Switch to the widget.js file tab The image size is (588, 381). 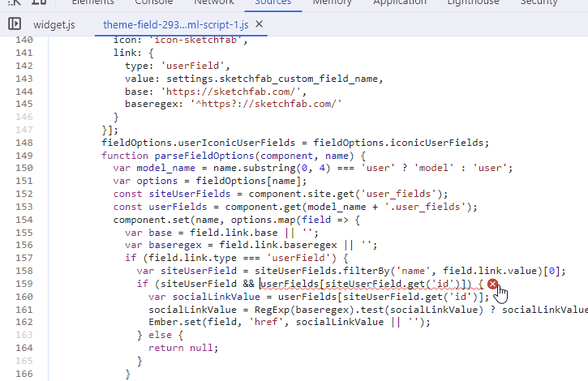(x=54, y=25)
